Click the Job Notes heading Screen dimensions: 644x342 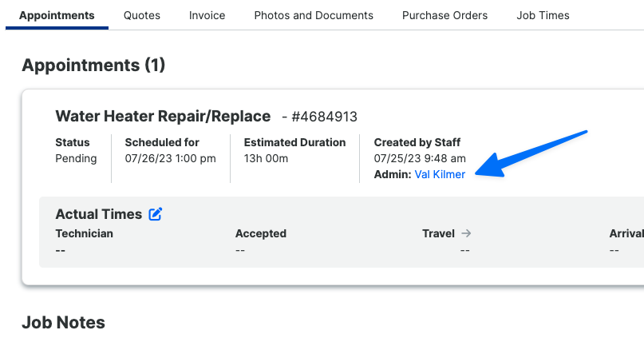pos(63,322)
